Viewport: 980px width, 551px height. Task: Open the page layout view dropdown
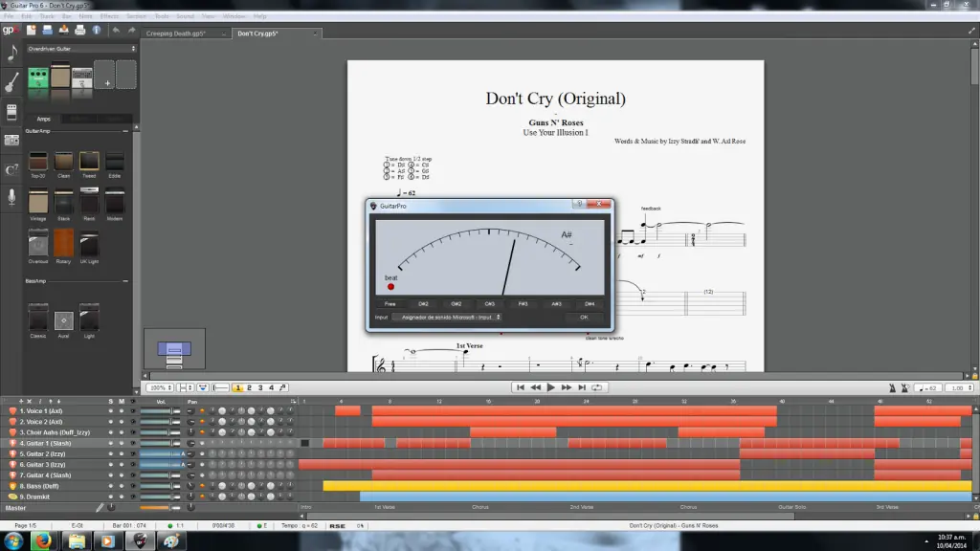(185, 388)
